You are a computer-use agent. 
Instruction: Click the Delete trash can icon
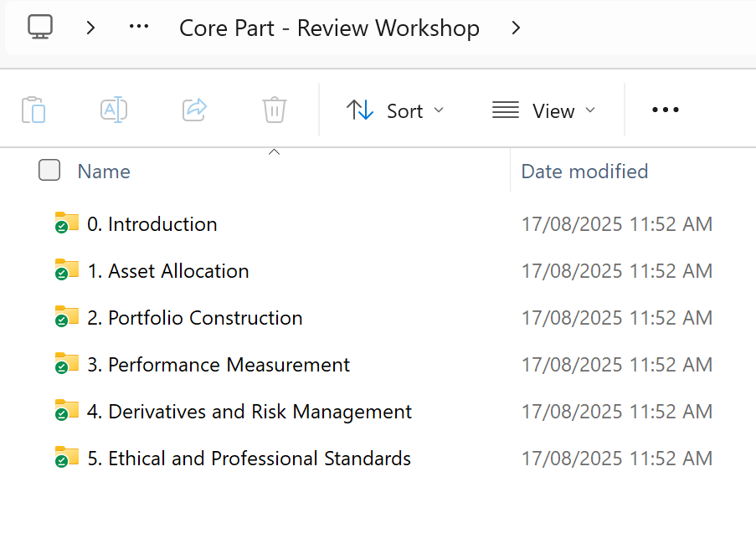pos(275,110)
